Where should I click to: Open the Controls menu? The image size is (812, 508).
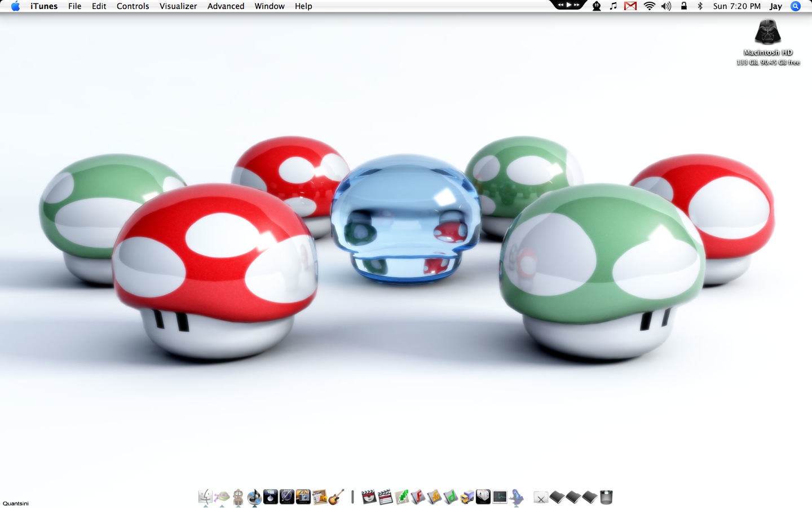point(133,6)
